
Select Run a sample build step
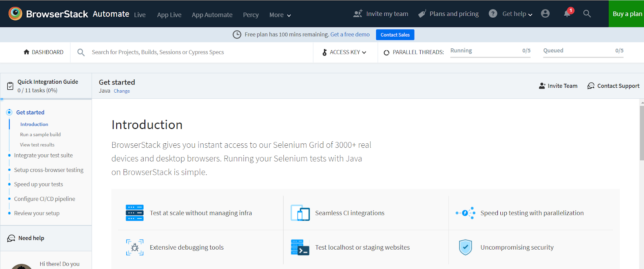pyautogui.click(x=40, y=134)
